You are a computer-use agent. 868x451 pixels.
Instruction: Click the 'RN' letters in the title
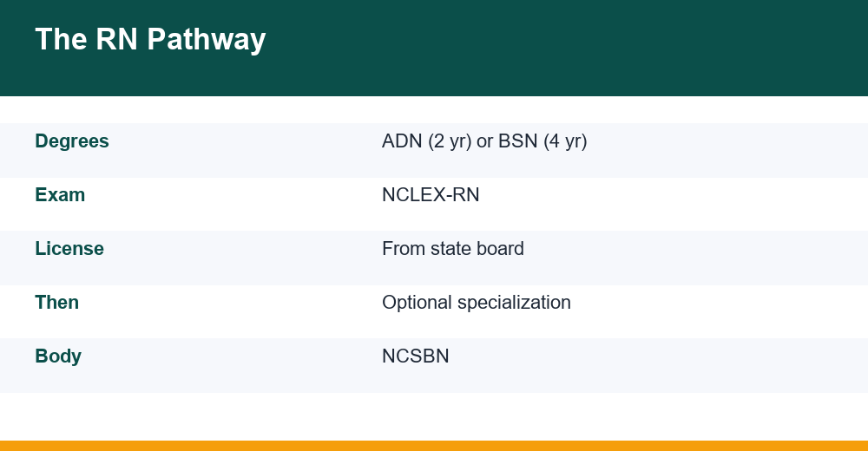tap(117, 40)
